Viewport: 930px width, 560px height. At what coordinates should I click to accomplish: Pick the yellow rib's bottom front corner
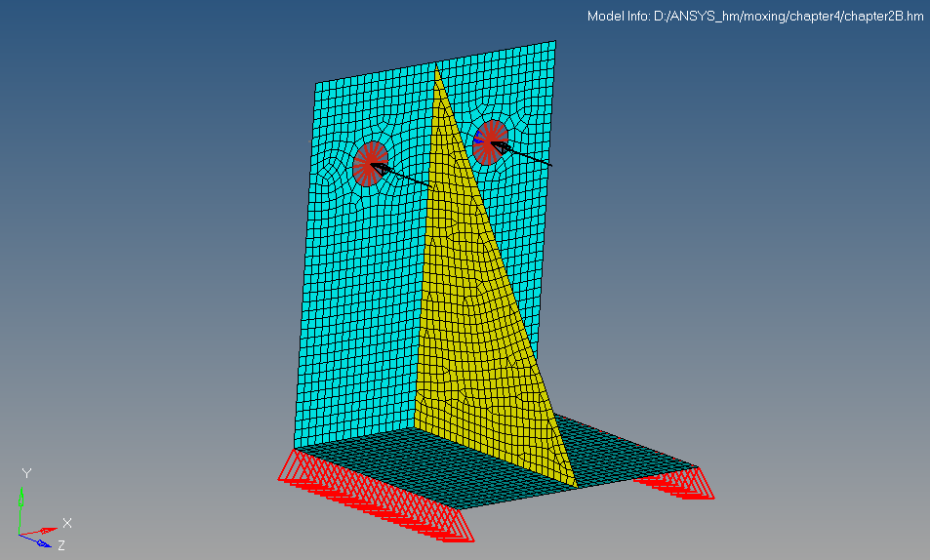click(x=576, y=486)
